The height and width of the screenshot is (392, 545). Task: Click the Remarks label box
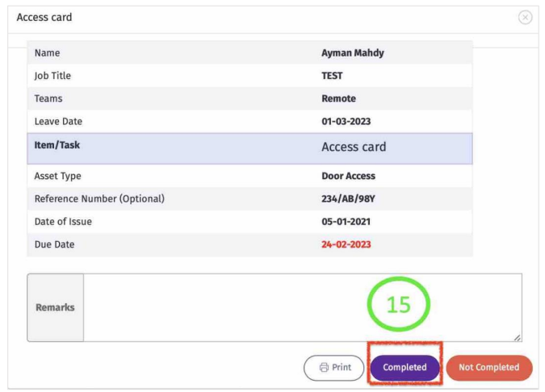tap(55, 307)
